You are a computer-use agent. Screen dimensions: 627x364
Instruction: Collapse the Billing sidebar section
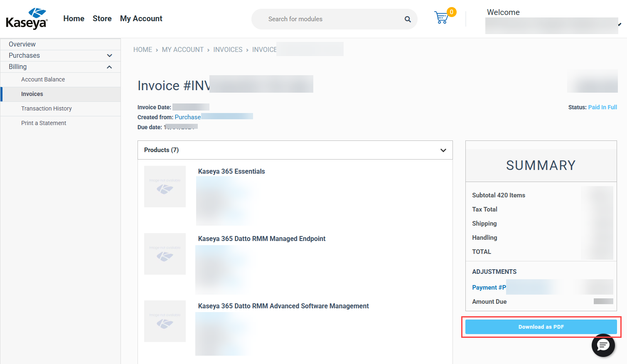(109, 67)
